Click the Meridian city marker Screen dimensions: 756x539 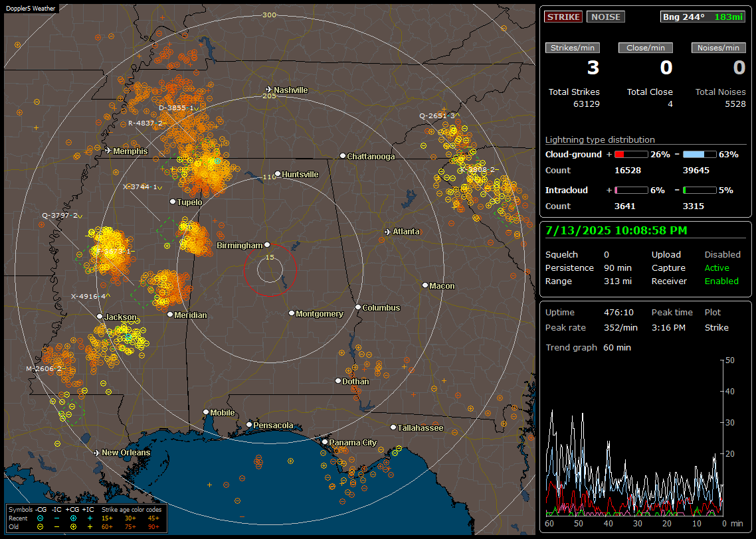coord(169,315)
